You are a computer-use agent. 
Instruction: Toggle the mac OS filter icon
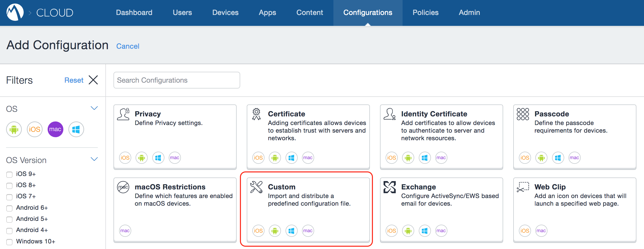55,129
